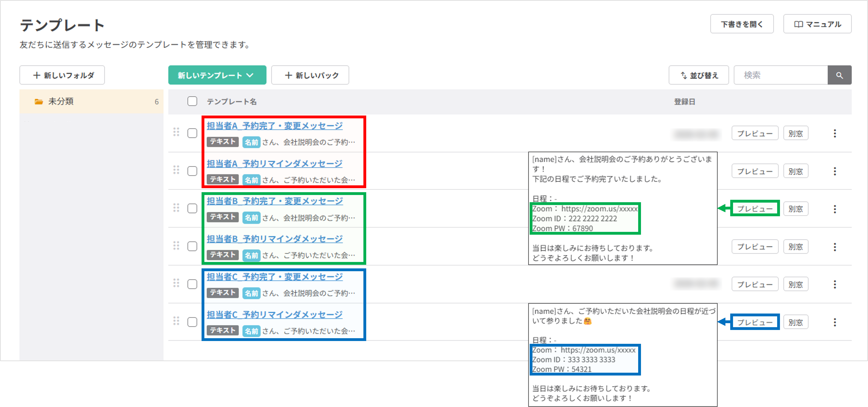Open the kebab menu for 担当者B_予約リマインダメッセージ
The width and height of the screenshot is (868, 407).
coord(835,247)
